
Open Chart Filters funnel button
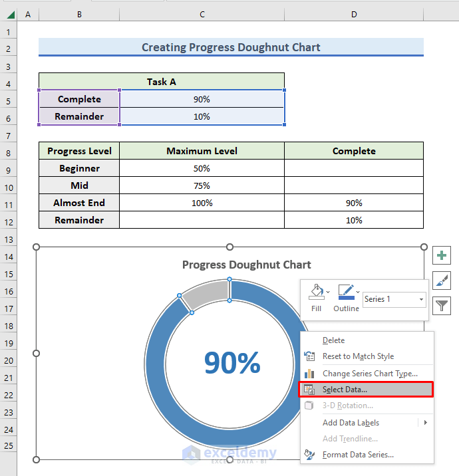click(x=442, y=306)
